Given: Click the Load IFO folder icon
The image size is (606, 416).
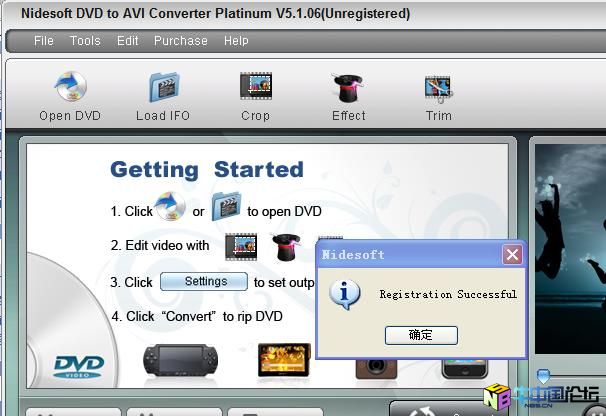Looking at the screenshot, I should click(164, 87).
